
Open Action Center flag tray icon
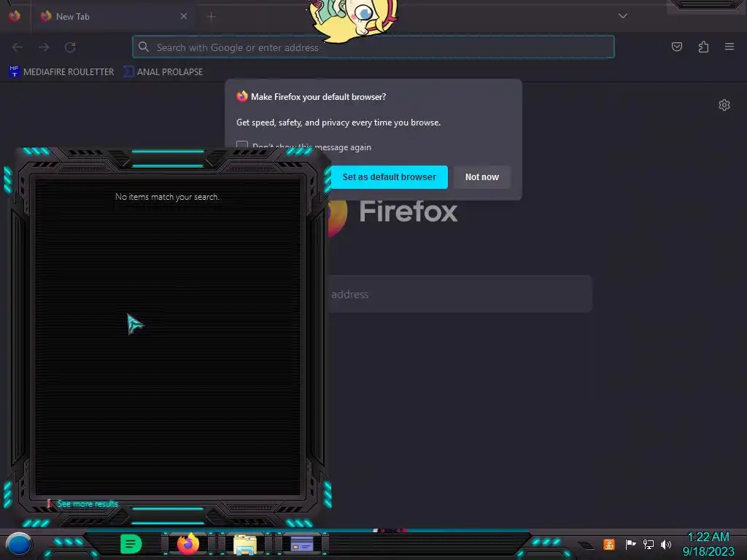(630, 544)
